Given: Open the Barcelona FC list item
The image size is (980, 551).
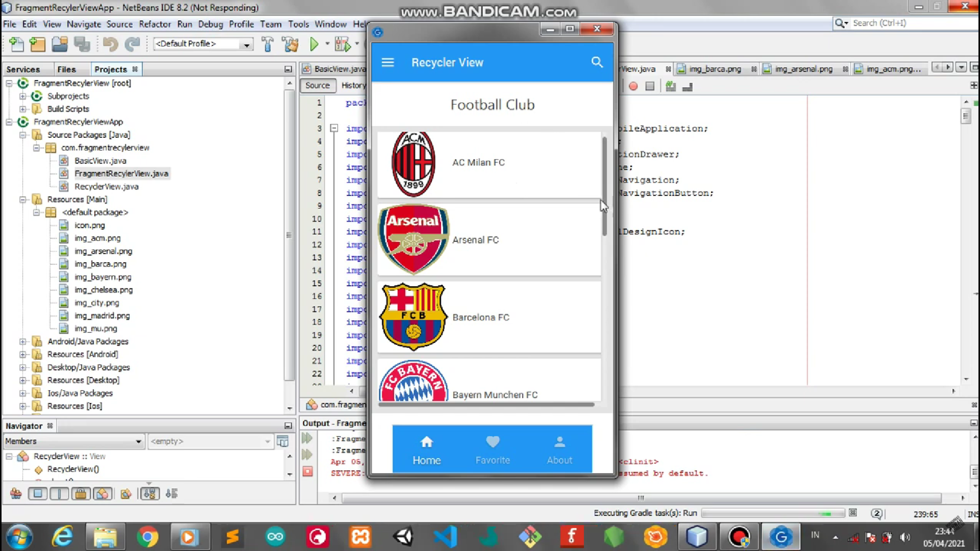Looking at the screenshot, I should (489, 317).
